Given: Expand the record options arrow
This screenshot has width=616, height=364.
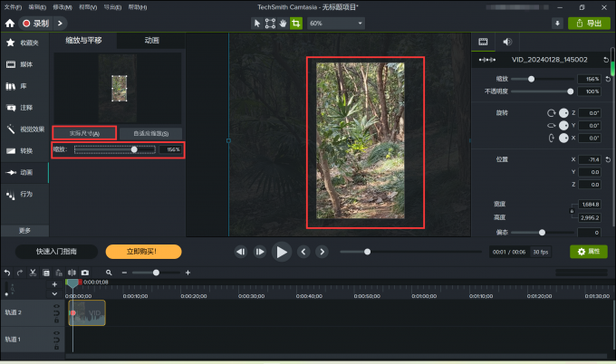Looking at the screenshot, I should pos(60,23).
